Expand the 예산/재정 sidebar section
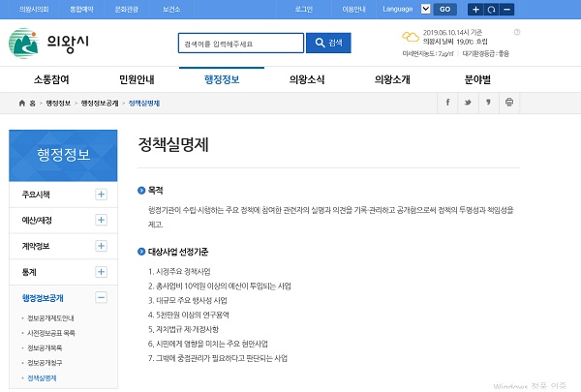581x392 pixels. coord(101,221)
